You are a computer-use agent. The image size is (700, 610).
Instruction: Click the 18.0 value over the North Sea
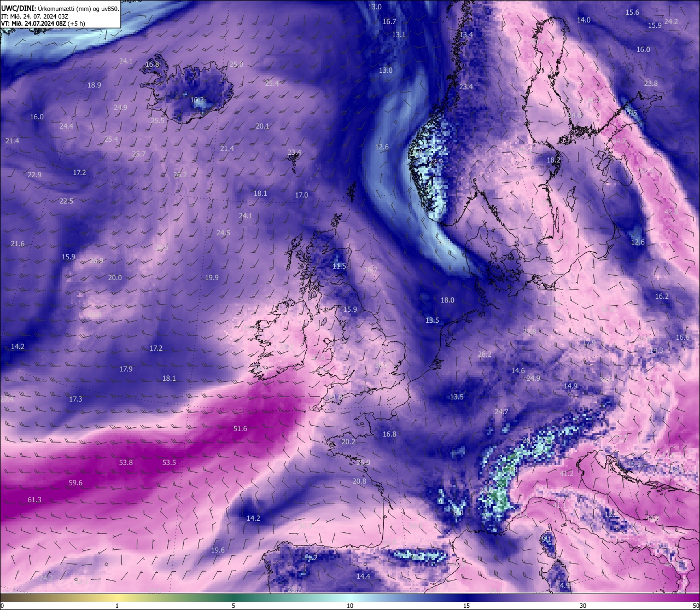point(447,300)
